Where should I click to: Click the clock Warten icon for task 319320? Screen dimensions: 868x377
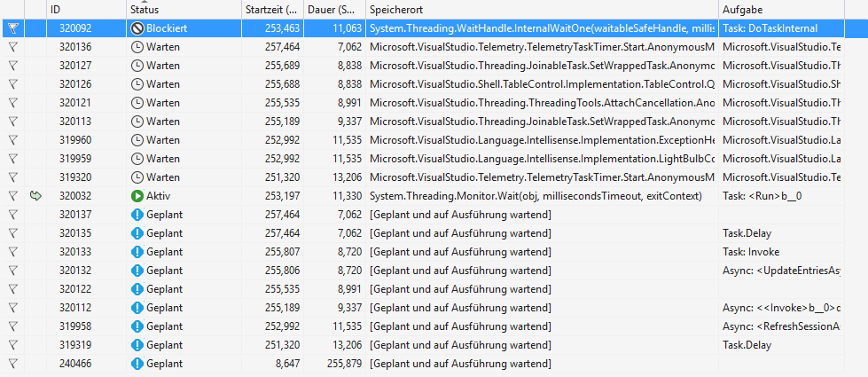(x=137, y=177)
